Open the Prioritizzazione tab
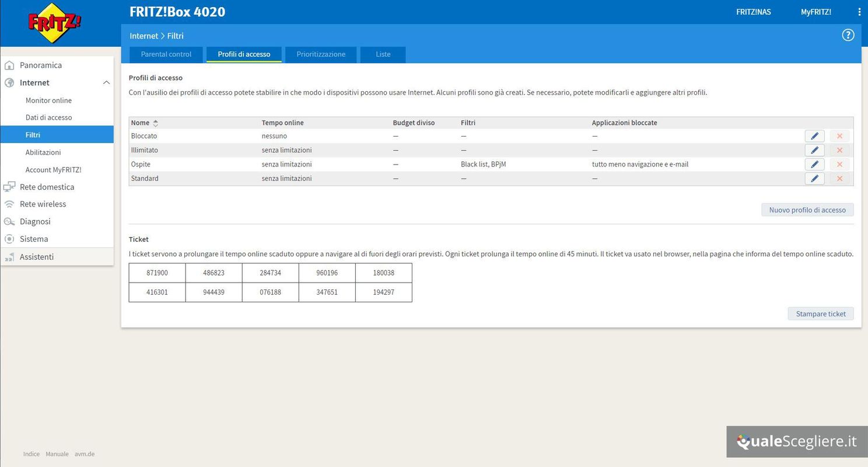The height and width of the screenshot is (467, 868). [321, 54]
